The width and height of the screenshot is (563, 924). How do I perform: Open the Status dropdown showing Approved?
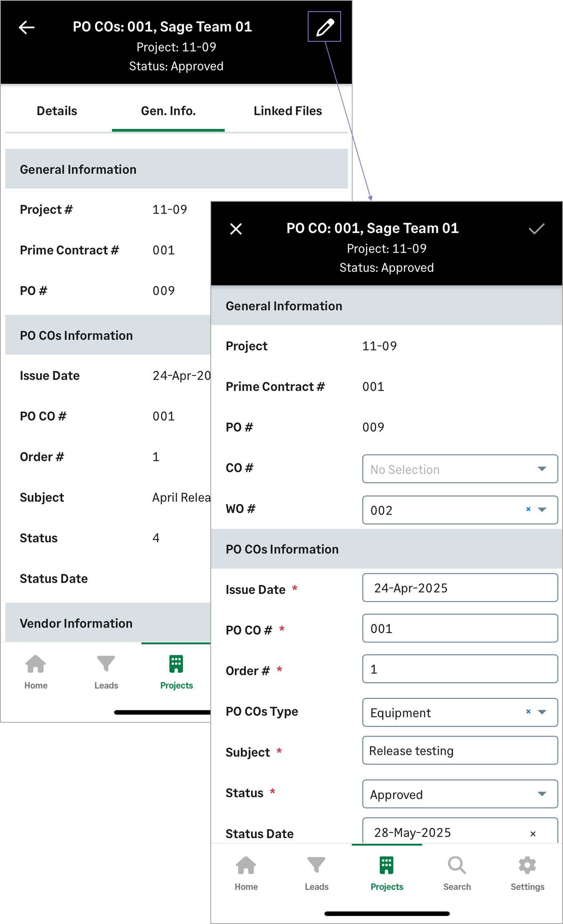(x=460, y=794)
